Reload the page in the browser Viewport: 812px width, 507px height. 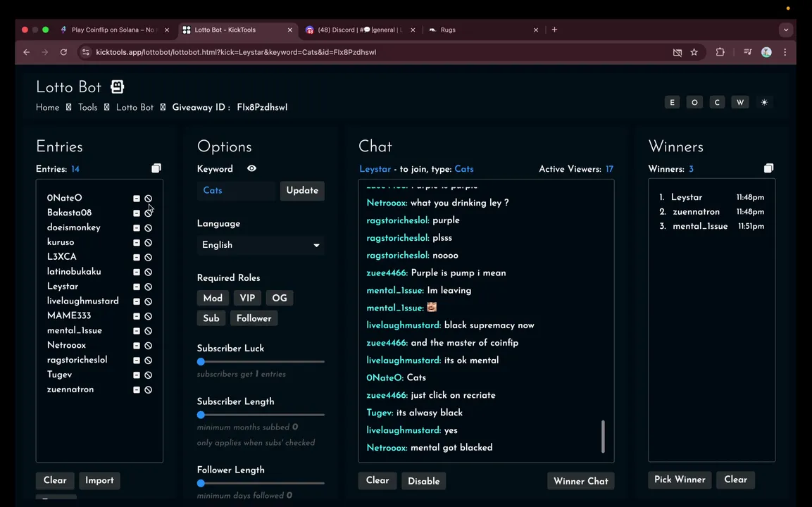point(63,52)
